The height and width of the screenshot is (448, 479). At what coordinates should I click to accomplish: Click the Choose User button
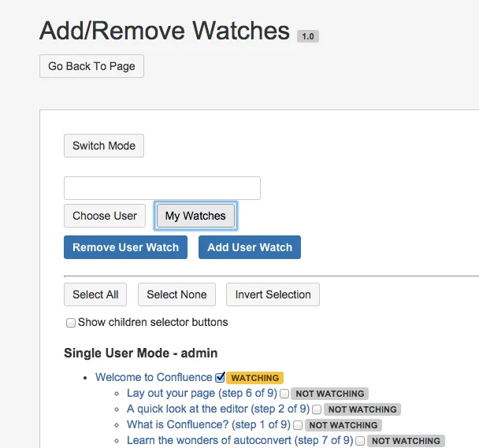(x=105, y=216)
